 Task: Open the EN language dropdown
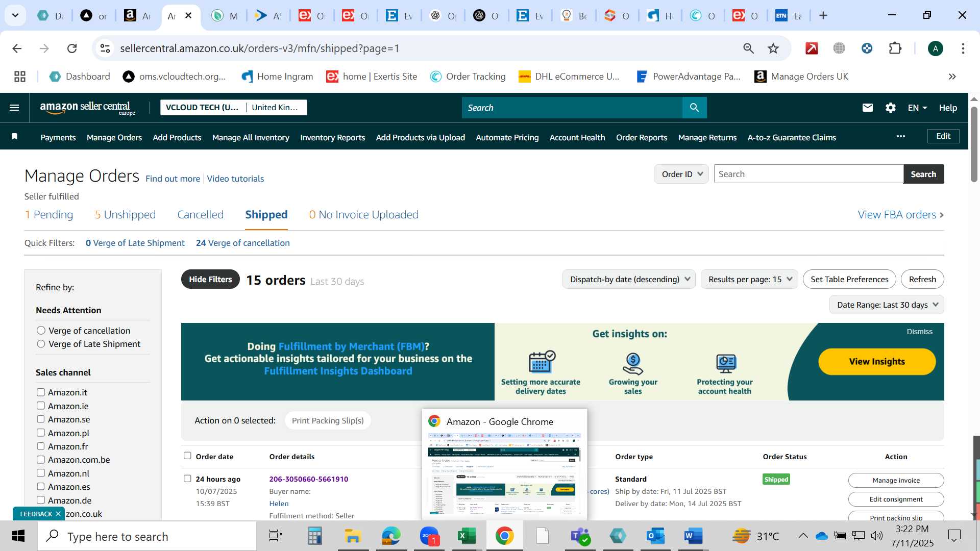(917, 108)
